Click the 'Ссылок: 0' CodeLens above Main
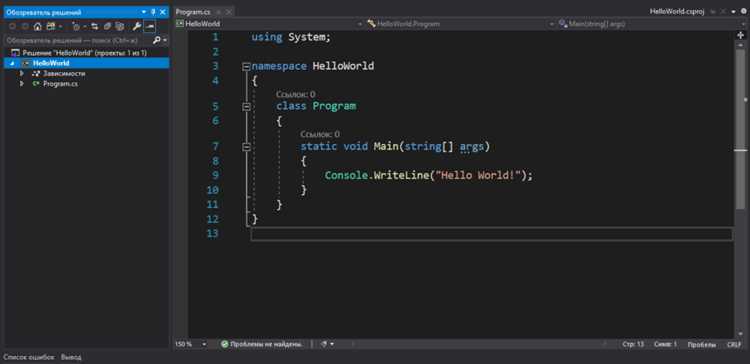The height and width of the screenshot is (364, 750). [x=320, y=134]
